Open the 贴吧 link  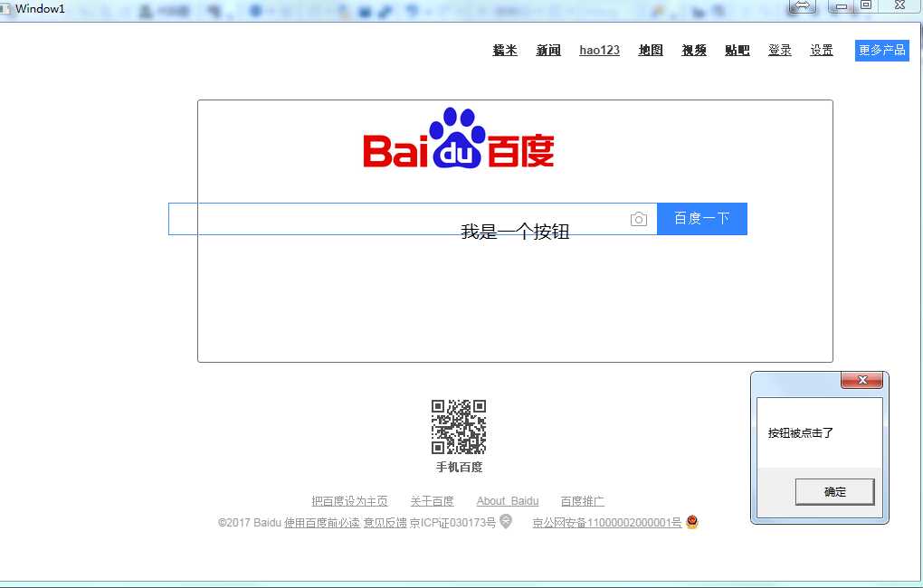click(x=737, y=50)
